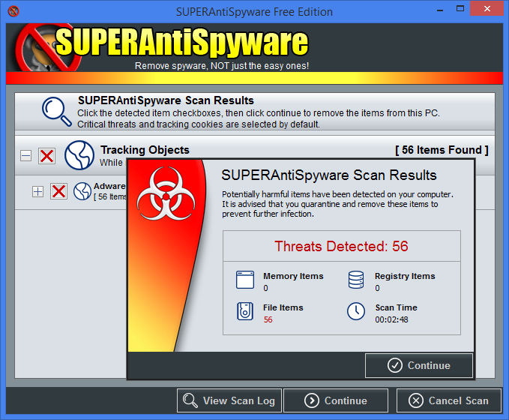The image size is (509, 420).
Task: Click the Registry Items count '0'
Action: click(x=377, y=288)
